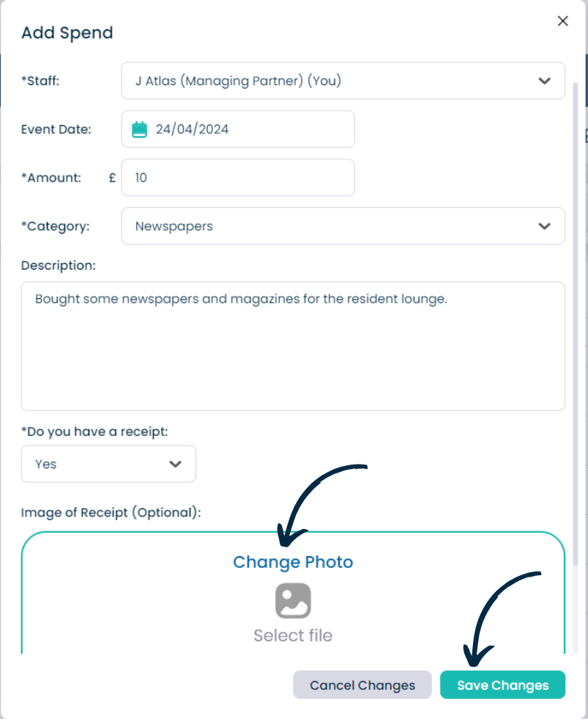588x721 pixels.
Task: Click the Newspapers category value
Action: [x=174, y=226]
